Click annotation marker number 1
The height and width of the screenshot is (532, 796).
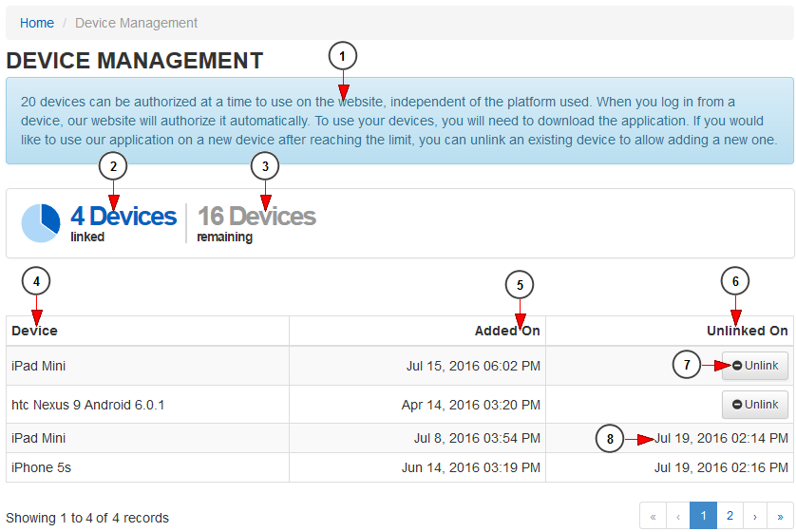point(343,56)
